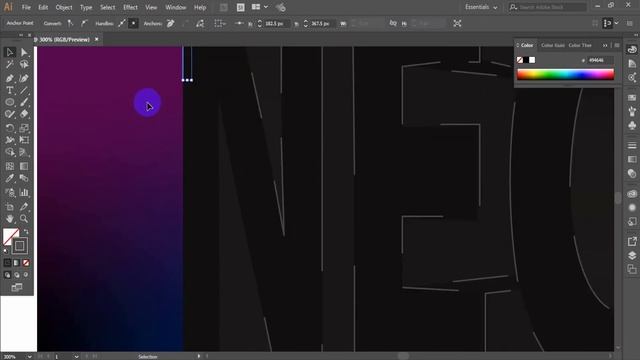
Task: Convert selected anchor to smooth
Action: 84,23
